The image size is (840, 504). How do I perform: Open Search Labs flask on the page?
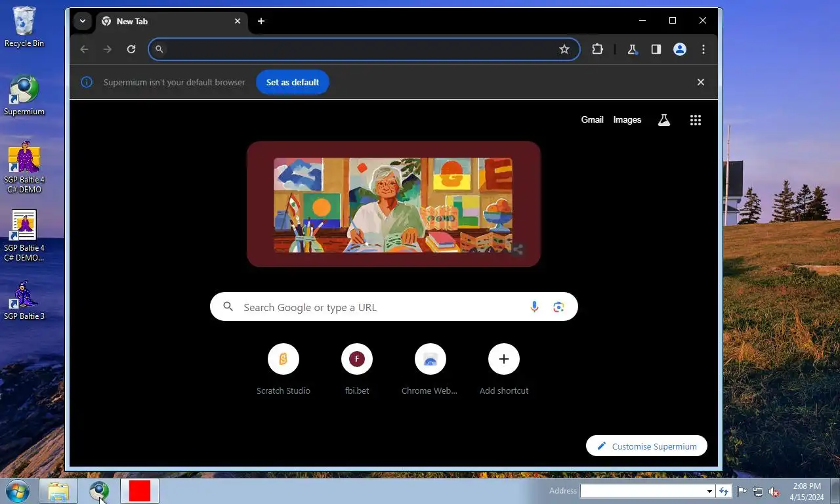664,120
